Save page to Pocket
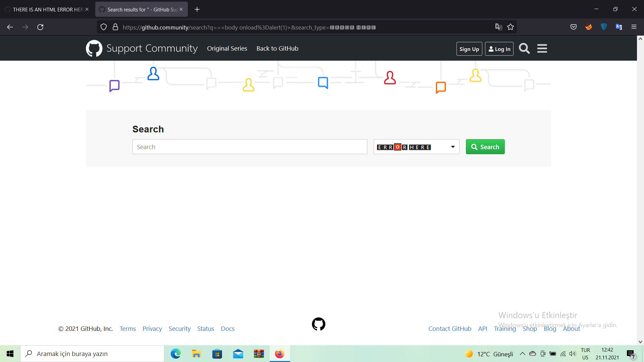The width and height of the screenshot is (644, 362). (x=574, y=27)
